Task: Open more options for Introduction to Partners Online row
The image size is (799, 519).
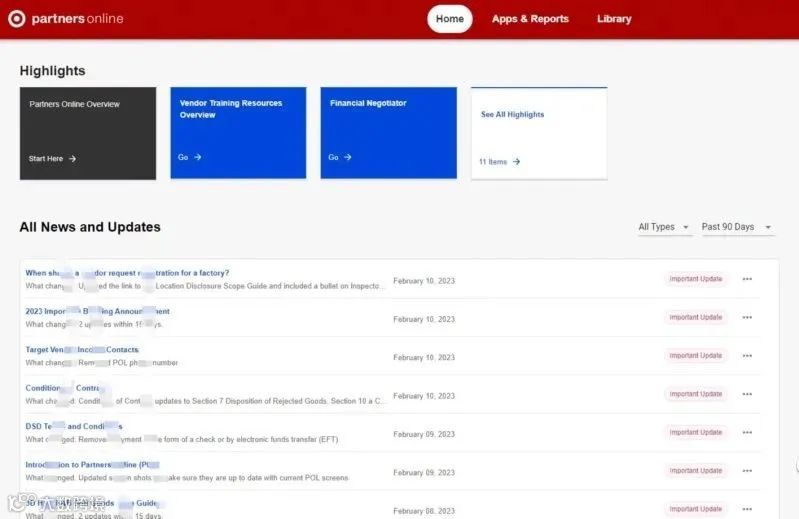Action: coord(747,471)
